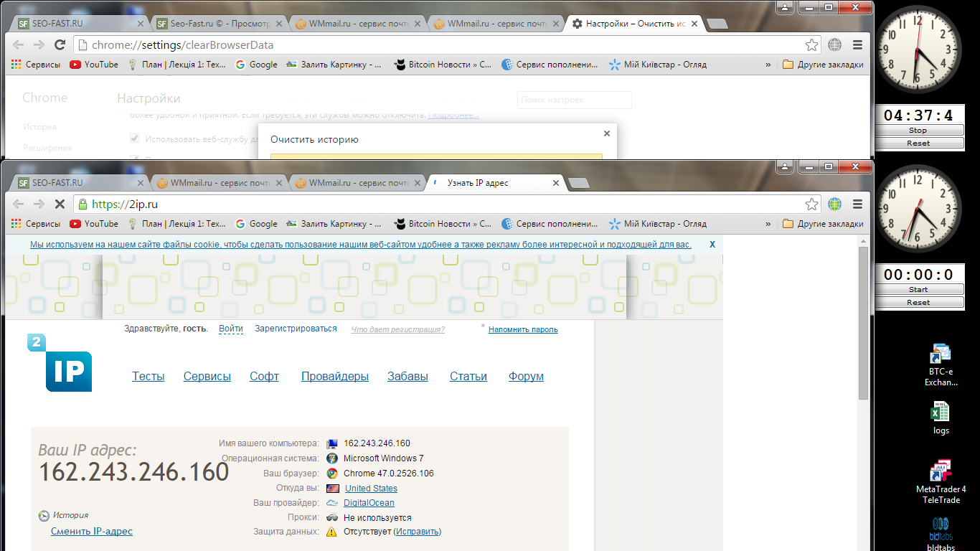Expand hidden bookmarks chevron in upper window
Screen dimensions: 980x551
[x=768, y=65]
